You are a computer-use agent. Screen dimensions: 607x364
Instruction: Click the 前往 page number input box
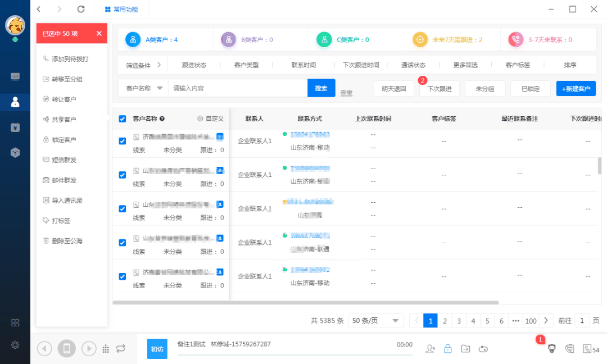tap(582, 321)
